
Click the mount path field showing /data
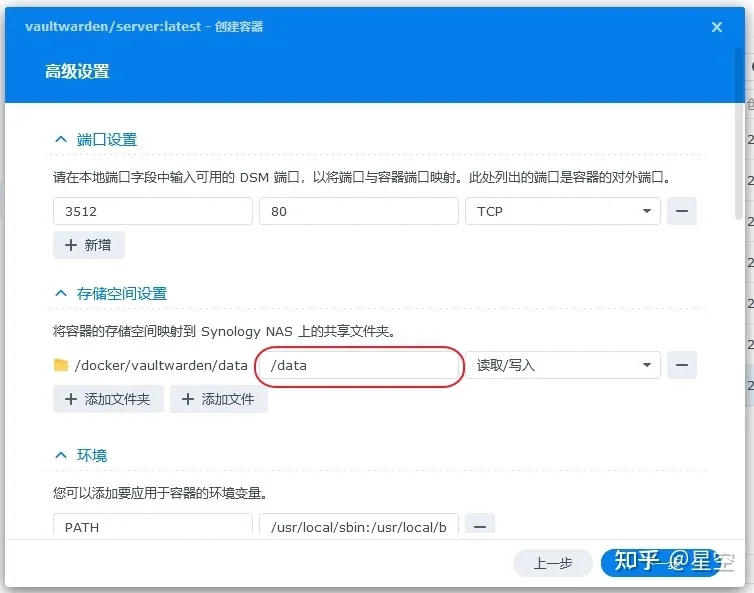click(358, 365)
